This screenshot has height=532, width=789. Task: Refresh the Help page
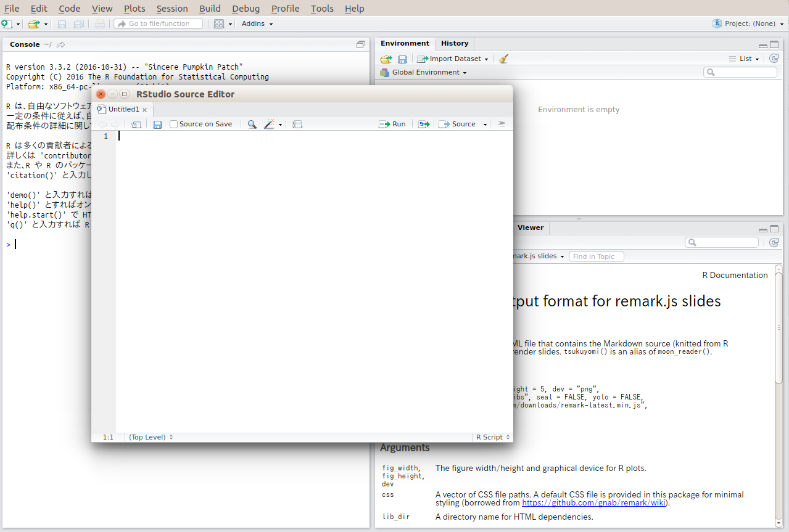click(x=774, y=242)
